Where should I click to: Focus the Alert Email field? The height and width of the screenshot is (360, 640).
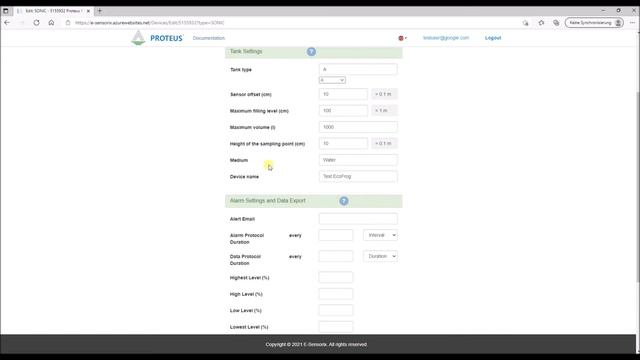click(x=358, y=219)
